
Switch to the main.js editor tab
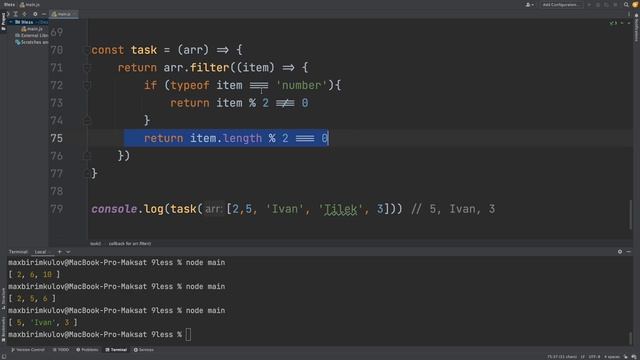pos(64,14)
